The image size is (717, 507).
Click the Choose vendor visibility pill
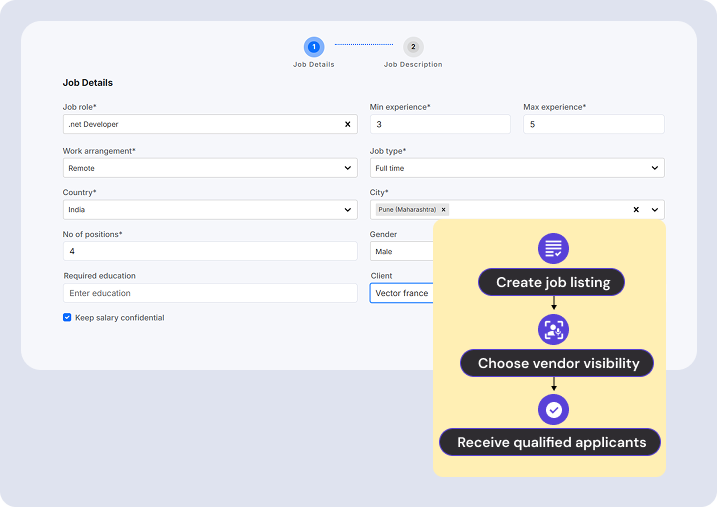pos(557,363)
